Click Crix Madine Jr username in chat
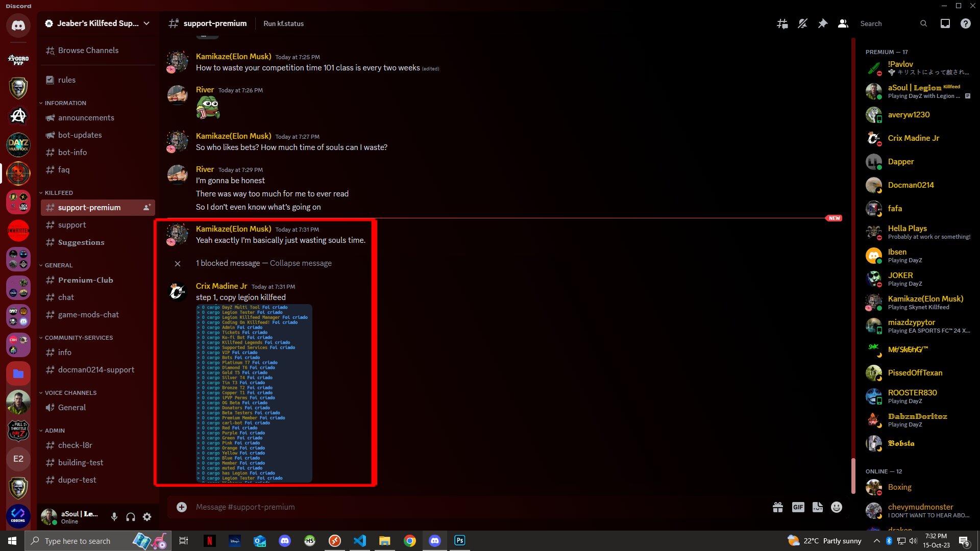The height and width of the screenshot is (551, 980). (x=222, y=286)
